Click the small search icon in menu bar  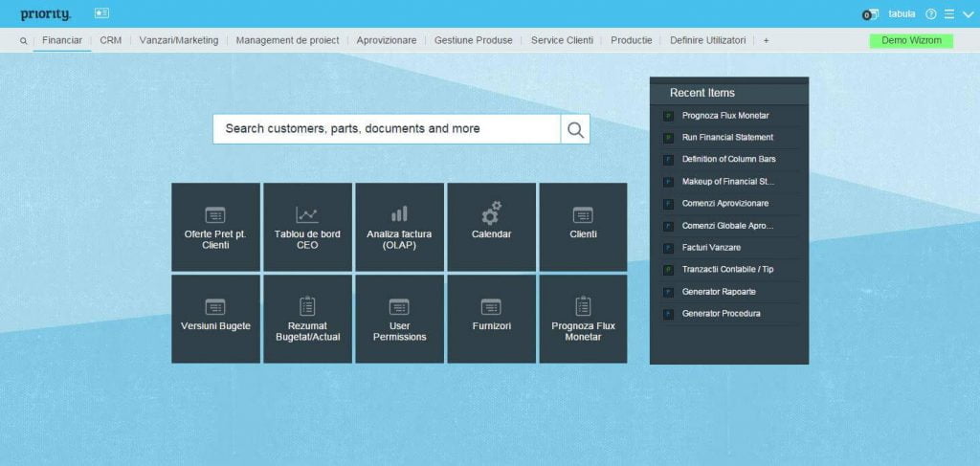click(23, 40)
